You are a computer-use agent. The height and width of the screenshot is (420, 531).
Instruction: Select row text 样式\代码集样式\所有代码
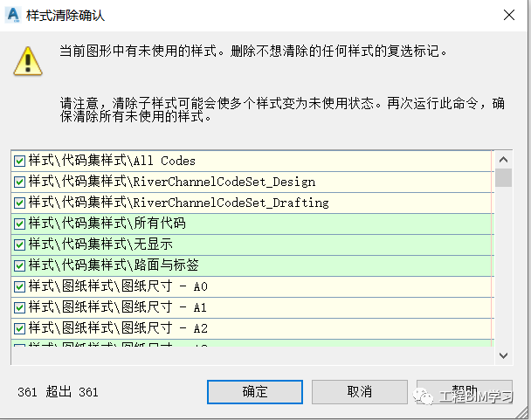click(x=107, y=224)
